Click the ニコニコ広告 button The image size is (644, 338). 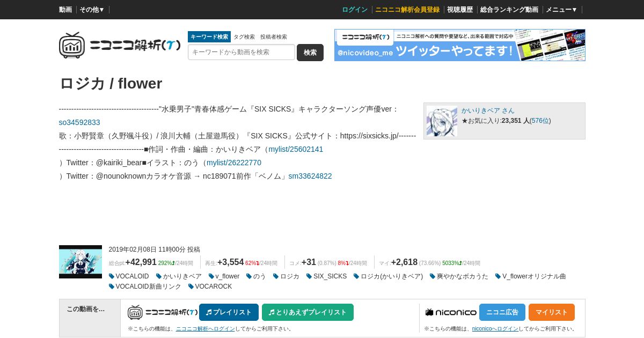coord(502,312)
